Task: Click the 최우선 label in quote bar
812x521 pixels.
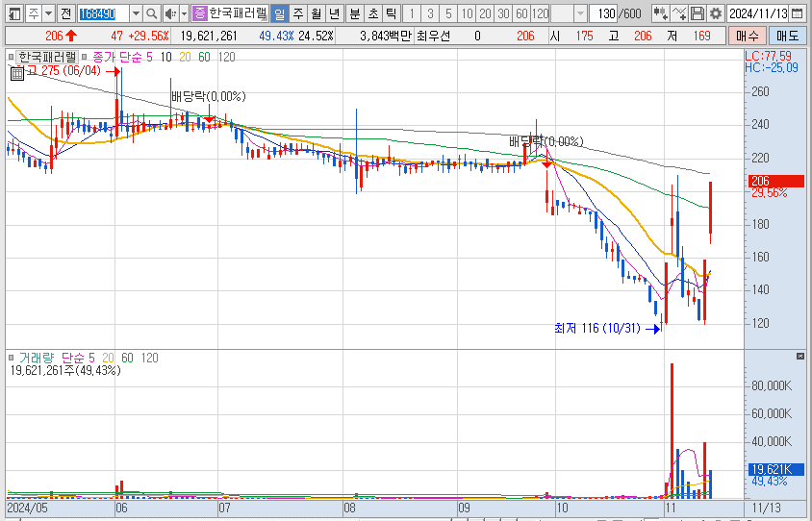Action: pos(434,36)
